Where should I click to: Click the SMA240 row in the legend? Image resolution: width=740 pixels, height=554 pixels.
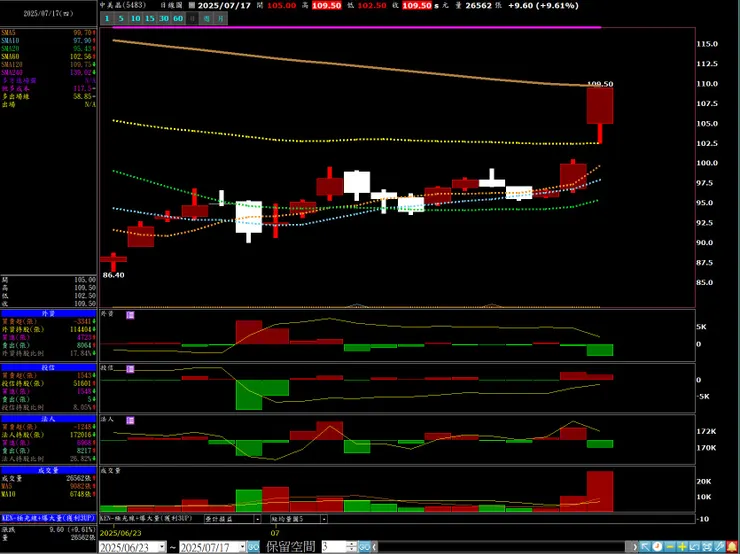point(48,72)
